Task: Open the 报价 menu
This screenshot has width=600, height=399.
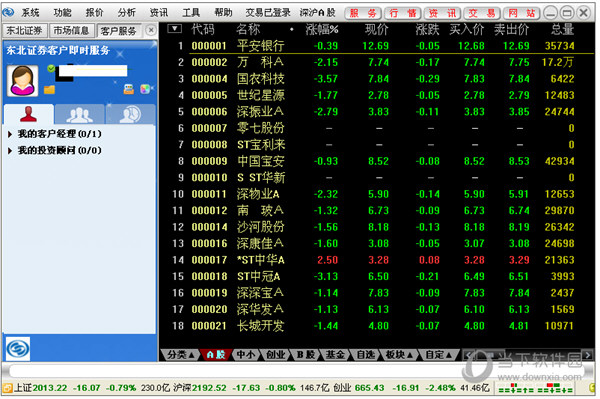Action: pos(95,13)
